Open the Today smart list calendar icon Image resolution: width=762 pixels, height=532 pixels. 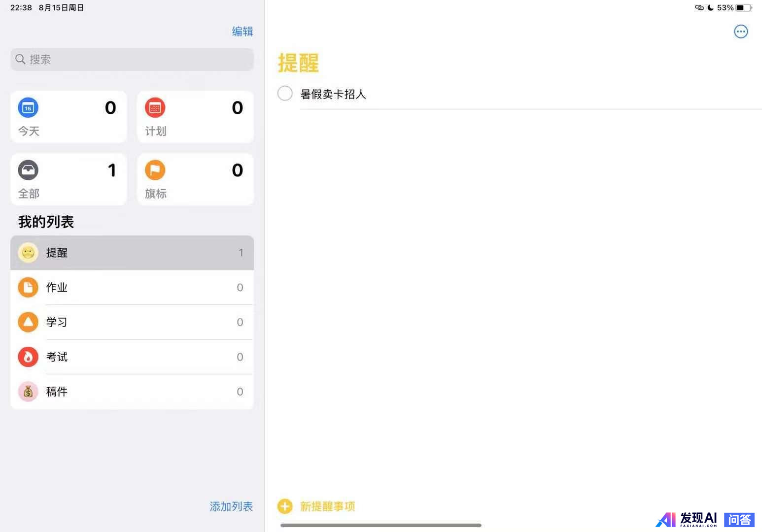[28, 108]
